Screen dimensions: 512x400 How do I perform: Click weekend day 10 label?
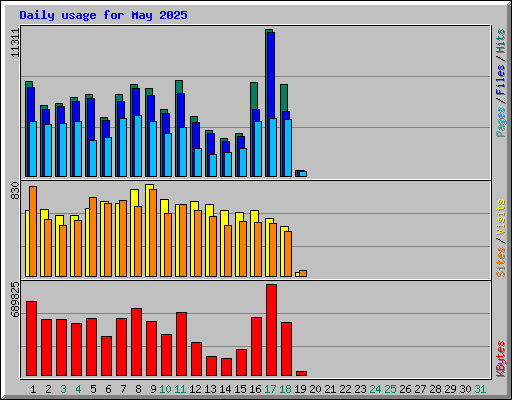tap(165, 389)
